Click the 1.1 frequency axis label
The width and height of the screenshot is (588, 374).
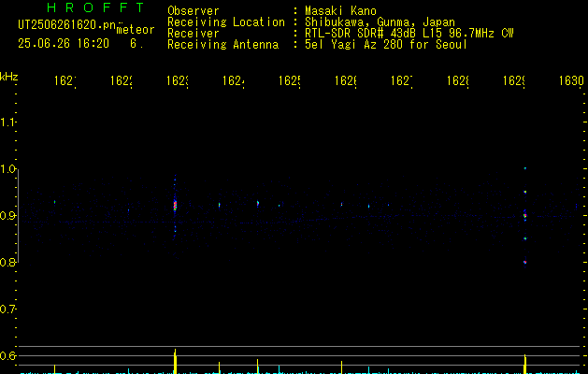(x=7, y=122)
